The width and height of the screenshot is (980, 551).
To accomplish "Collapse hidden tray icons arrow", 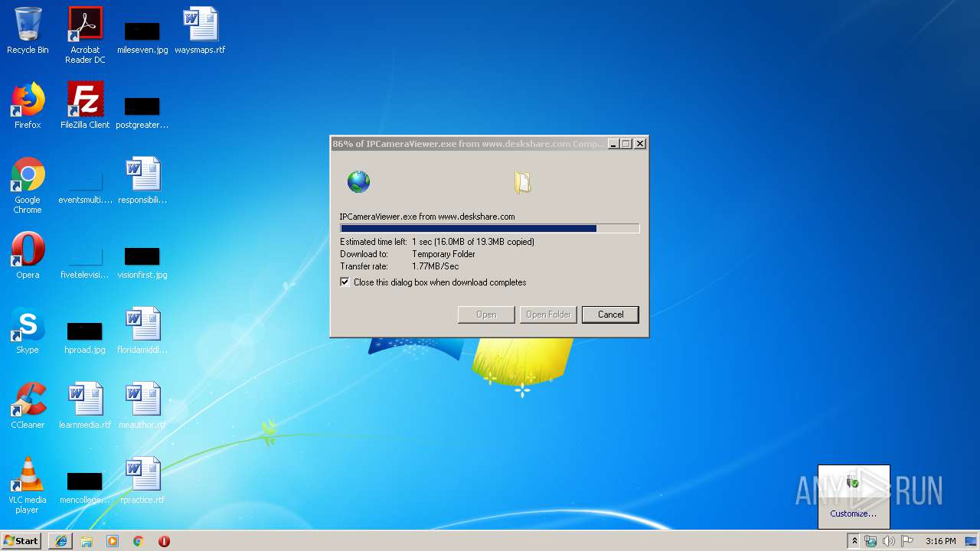I will [x=854, y=541].
